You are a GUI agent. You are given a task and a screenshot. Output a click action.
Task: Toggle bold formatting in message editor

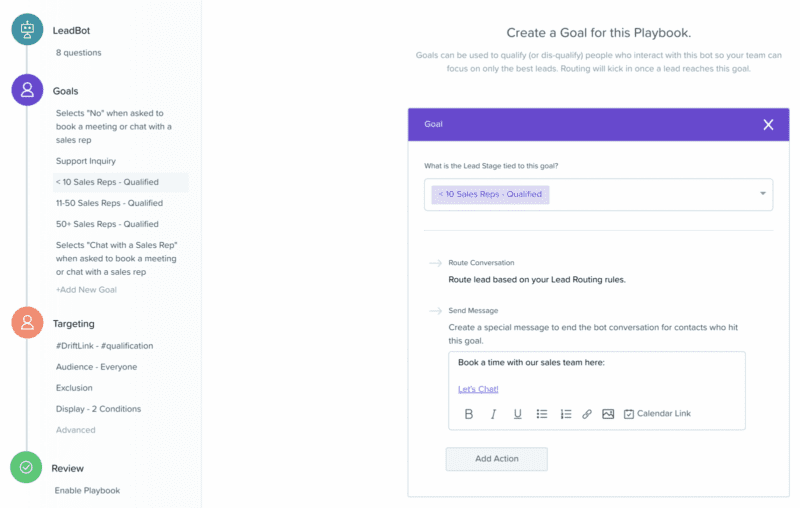pyautogui.click(x=468, y=414)
